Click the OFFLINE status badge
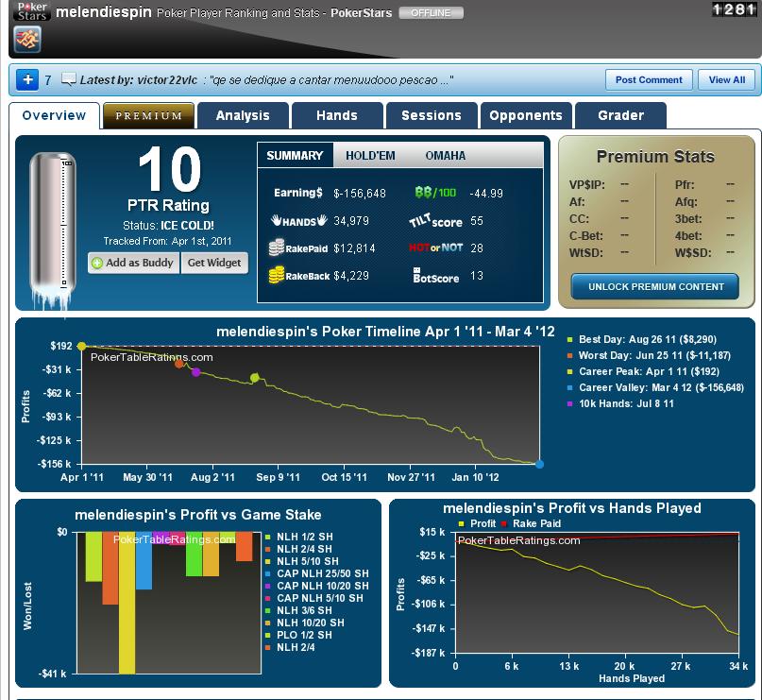Screen dimensions: 762x700 pos(431,12)
